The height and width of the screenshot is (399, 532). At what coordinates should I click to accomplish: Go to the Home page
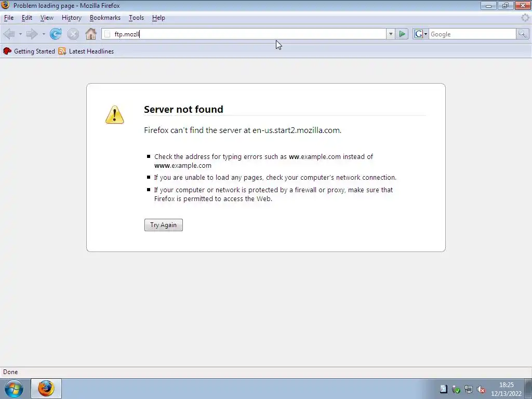pos(90,34)
